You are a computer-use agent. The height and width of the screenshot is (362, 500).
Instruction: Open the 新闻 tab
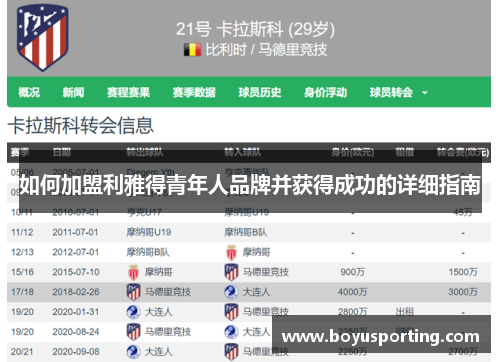pyautogui.click(x=73, y=92)
